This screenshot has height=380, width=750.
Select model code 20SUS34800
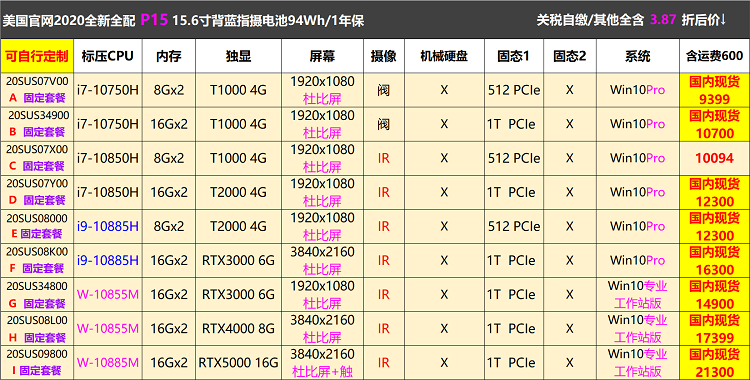37,287
